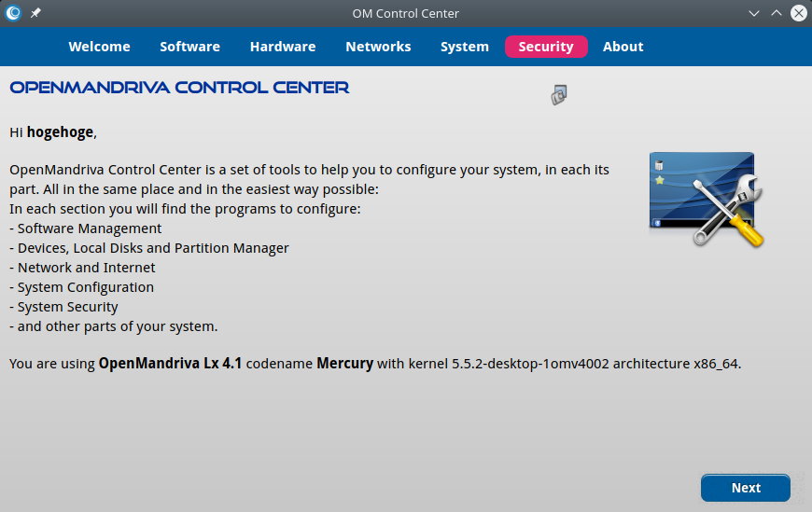Image resolution: width=812 pixels, height=512 pixels.
Task: Open the Welcome tab
Action: [100, 47]
